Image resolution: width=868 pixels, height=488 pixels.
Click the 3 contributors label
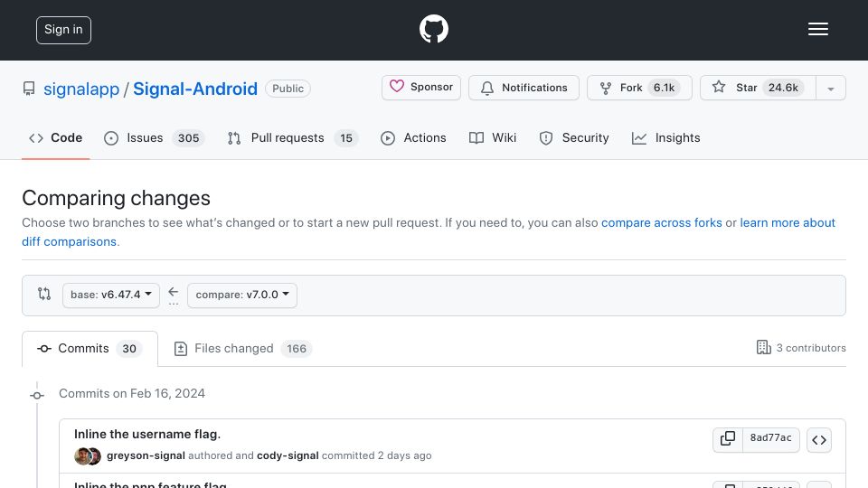tap(801, 347)
